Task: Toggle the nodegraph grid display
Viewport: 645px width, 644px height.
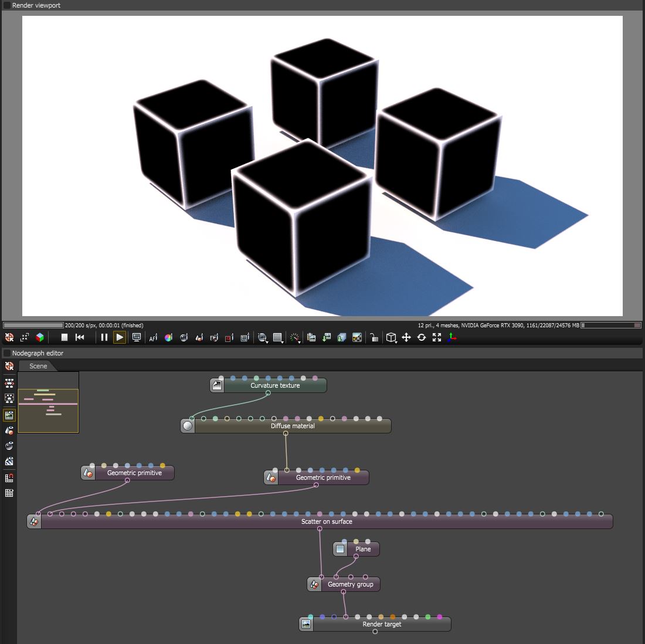Action: [x=9, y=493]
